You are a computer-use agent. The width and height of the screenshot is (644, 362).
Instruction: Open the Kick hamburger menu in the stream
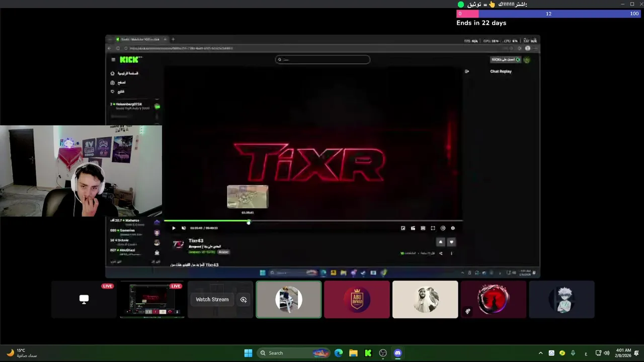pyautogui.click(x=113, y=59)
